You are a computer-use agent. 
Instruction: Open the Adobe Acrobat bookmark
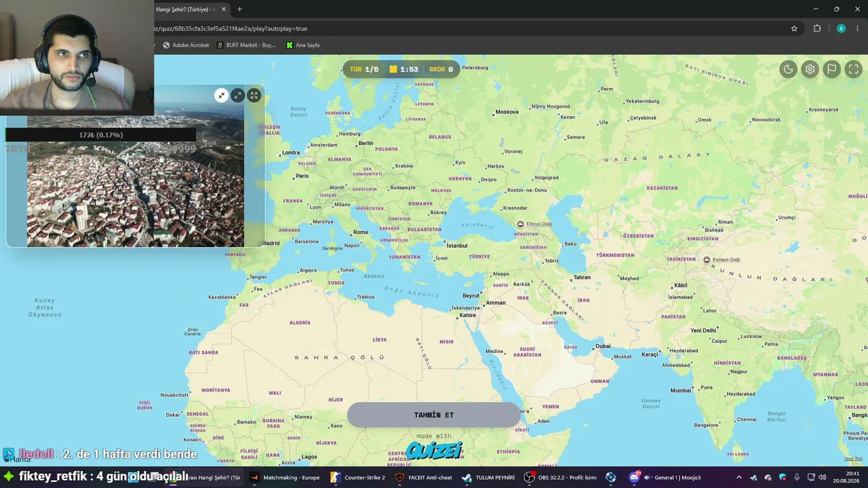point(186,45)
